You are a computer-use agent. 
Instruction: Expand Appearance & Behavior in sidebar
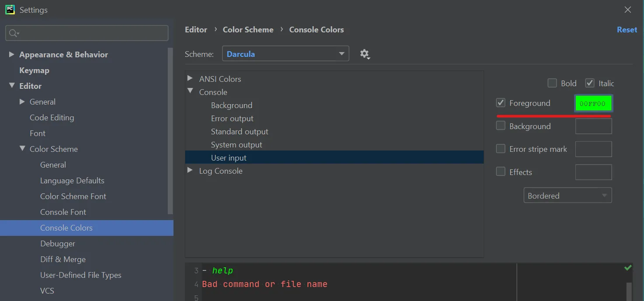(12, 54)
